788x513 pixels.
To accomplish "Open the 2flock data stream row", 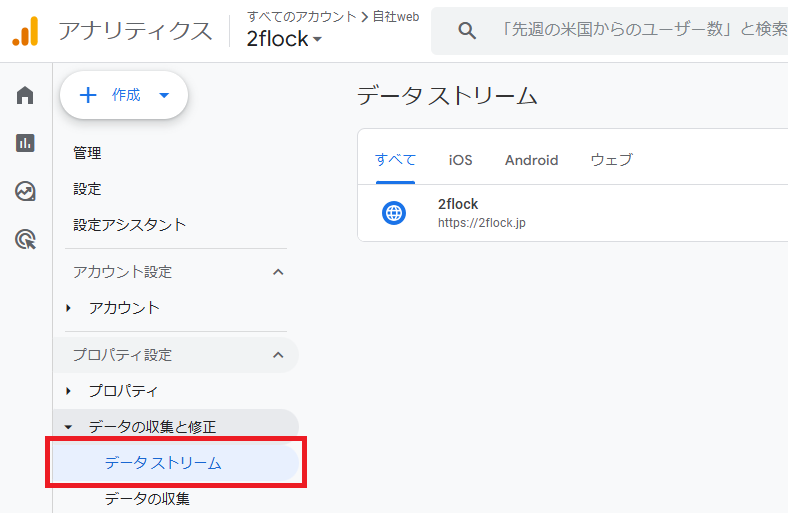I will coord(572,213).
